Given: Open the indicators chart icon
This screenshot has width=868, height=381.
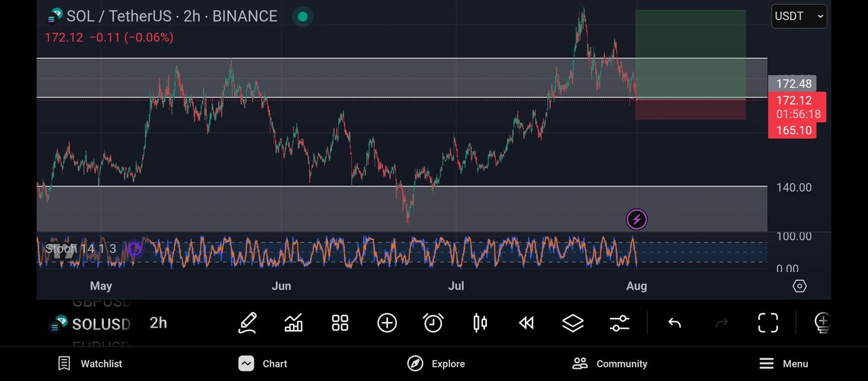Looking at the screenshot, I should 294,323.
